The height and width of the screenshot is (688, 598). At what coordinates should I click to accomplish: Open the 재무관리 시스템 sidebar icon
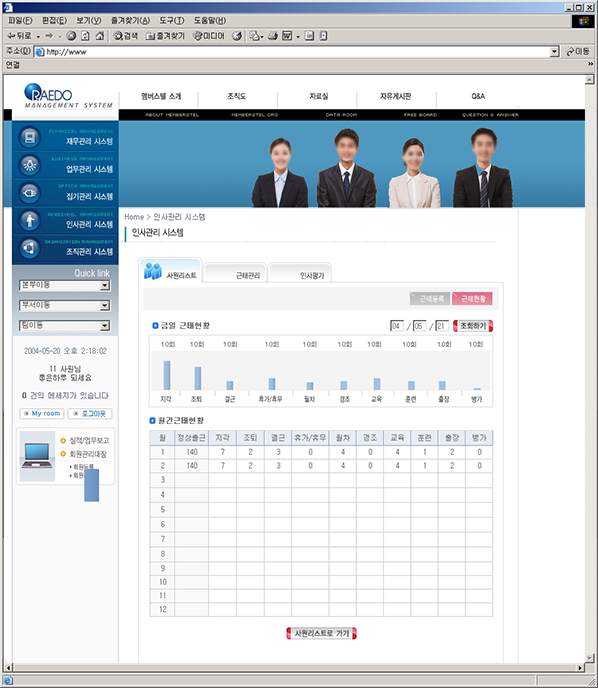(30, 137)
